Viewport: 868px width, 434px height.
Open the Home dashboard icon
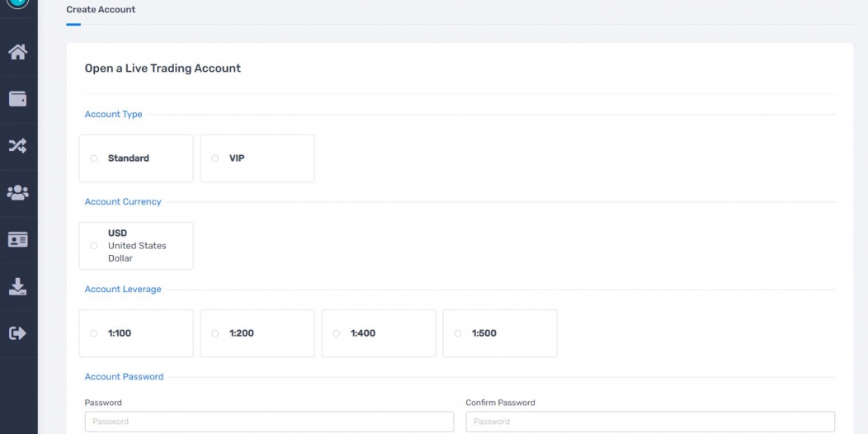pos(17,52)
